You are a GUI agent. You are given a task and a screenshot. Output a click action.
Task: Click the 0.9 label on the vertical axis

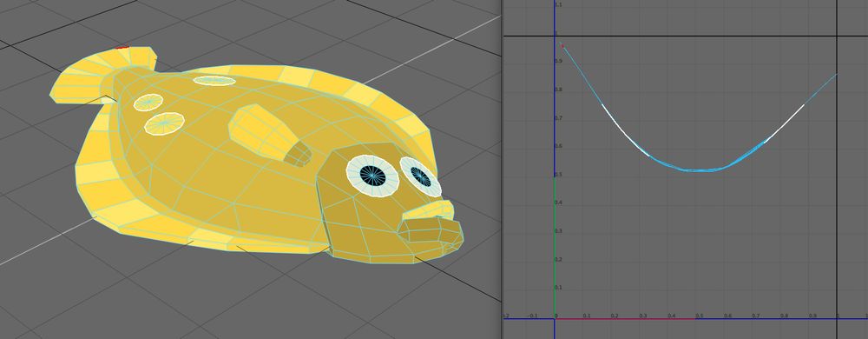click(x=558, y=61)
